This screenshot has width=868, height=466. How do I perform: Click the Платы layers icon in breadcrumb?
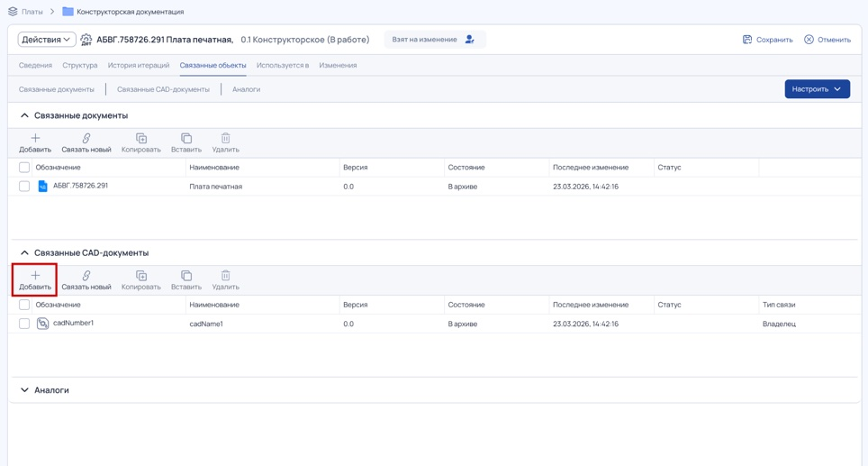[x=13, y=11]
